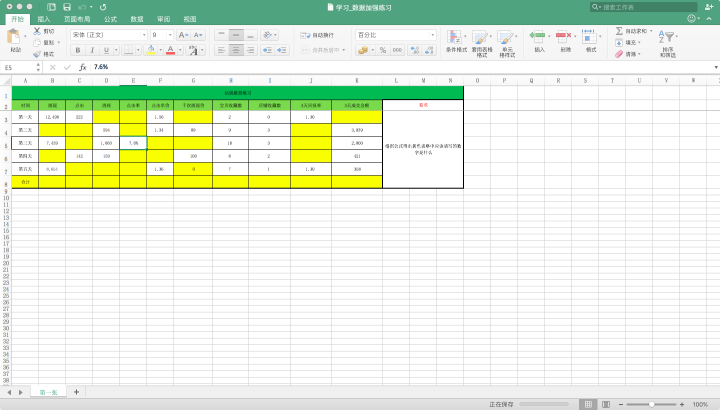Click the AutoSum sigma icon
720x410 pixels.
point(619,31)
